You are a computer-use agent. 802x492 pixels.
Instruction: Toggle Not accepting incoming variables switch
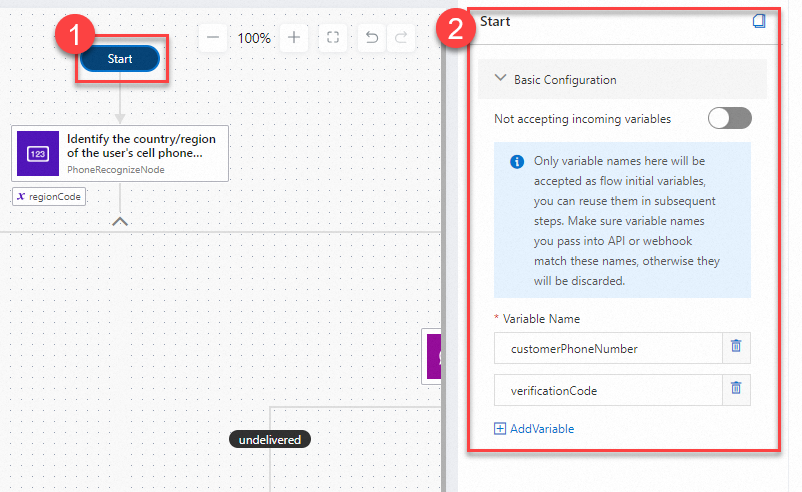(729, 119)
